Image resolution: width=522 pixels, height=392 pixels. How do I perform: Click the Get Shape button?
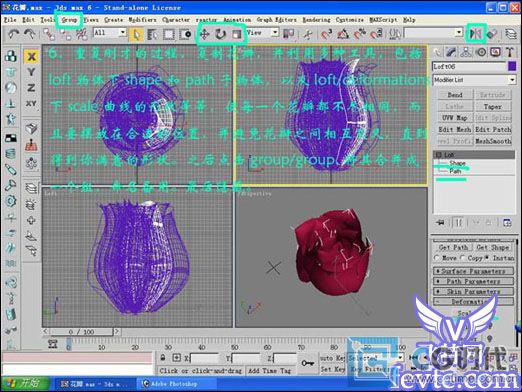493,247
